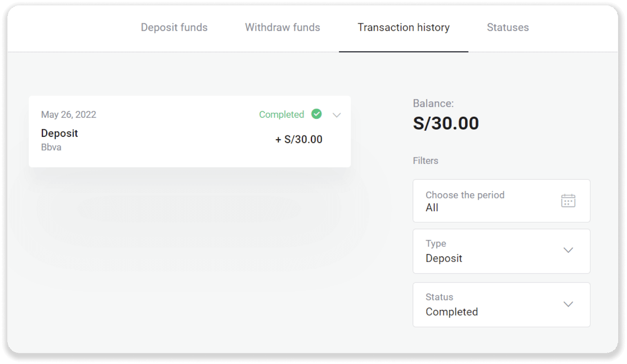Open the Type dropdown arrow
Image resolution: width=627 pixels, height=364 pixels.
(x=568, y=250)
